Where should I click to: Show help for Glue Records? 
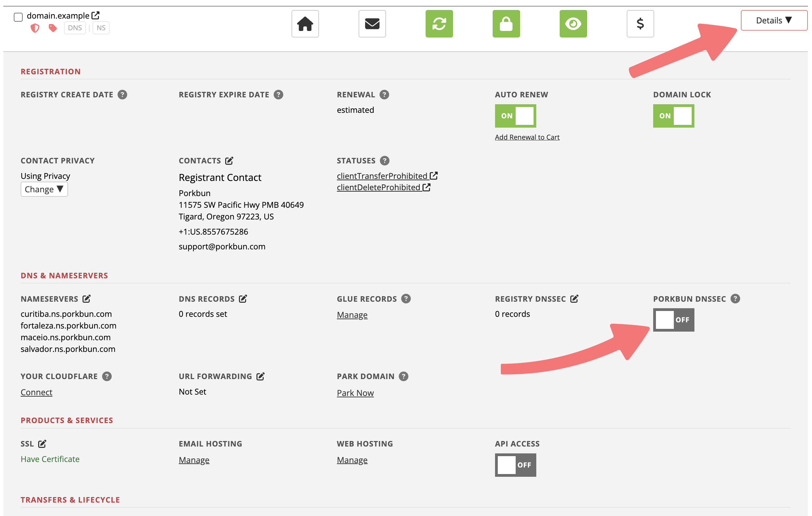pos(406,299)
